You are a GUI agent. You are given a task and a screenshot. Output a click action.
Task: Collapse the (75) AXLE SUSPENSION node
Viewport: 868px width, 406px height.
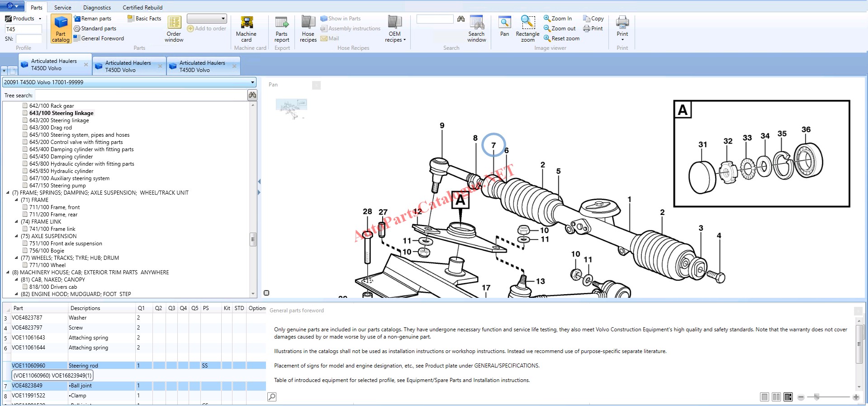coord(17,236)
